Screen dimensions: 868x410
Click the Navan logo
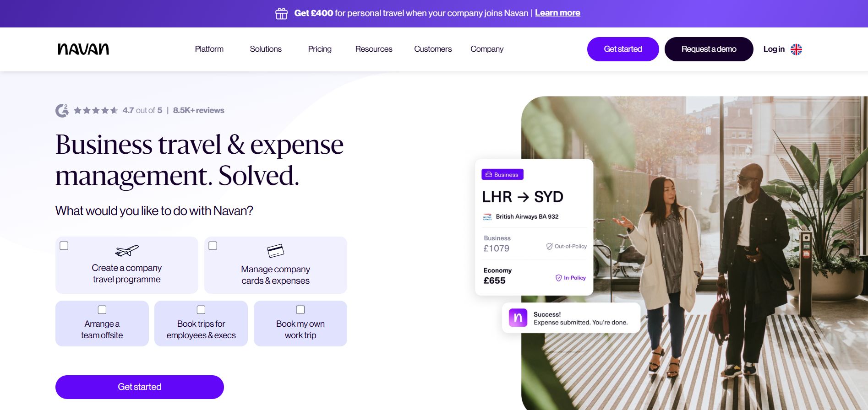[x=83, y=49]
